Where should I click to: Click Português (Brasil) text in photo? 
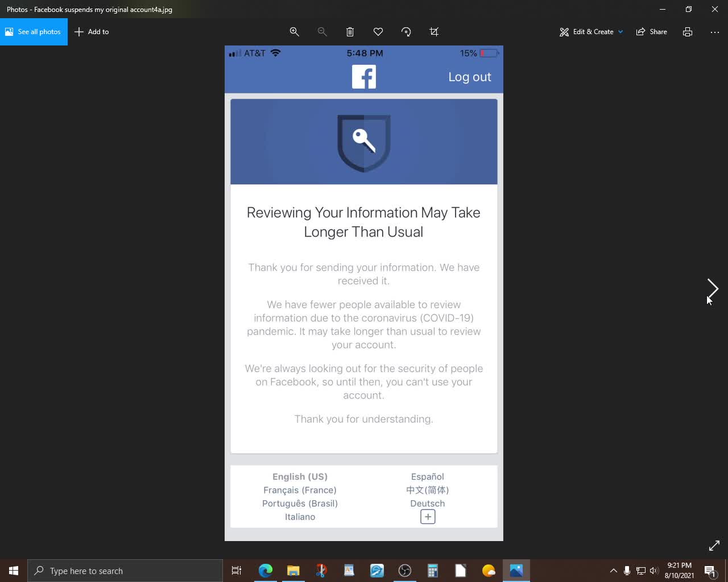tap(300, 504)
